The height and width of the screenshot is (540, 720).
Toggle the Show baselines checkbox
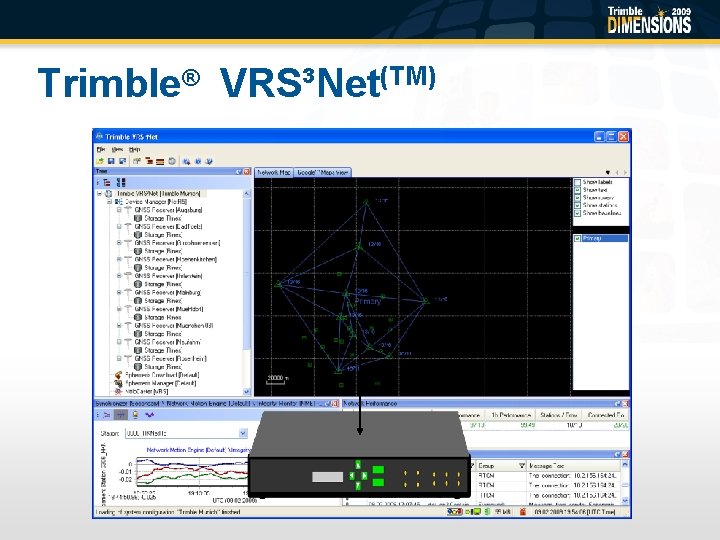click(578, 213)
